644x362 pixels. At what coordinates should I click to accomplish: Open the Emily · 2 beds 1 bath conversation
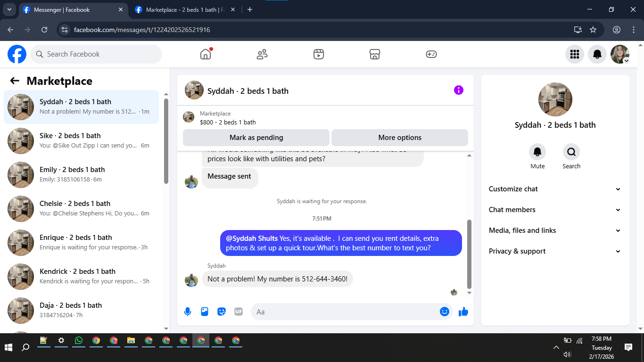coord(82,174)
